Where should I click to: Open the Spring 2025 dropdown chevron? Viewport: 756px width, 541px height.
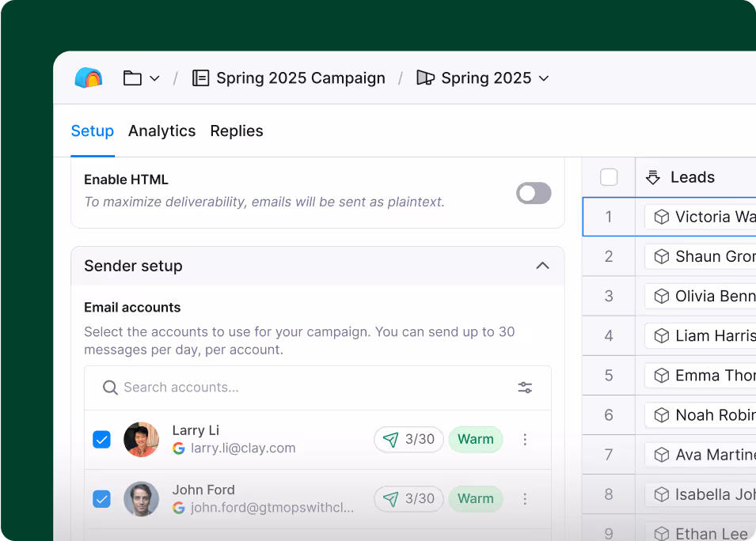coord(544,78)
